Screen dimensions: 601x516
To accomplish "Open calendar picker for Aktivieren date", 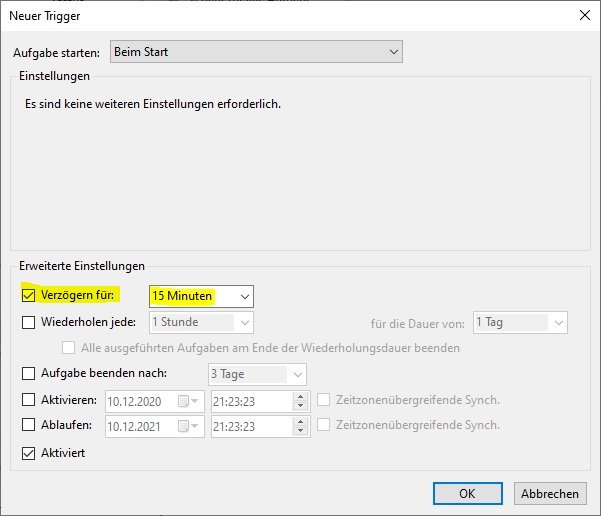I will tap(186, 401).
